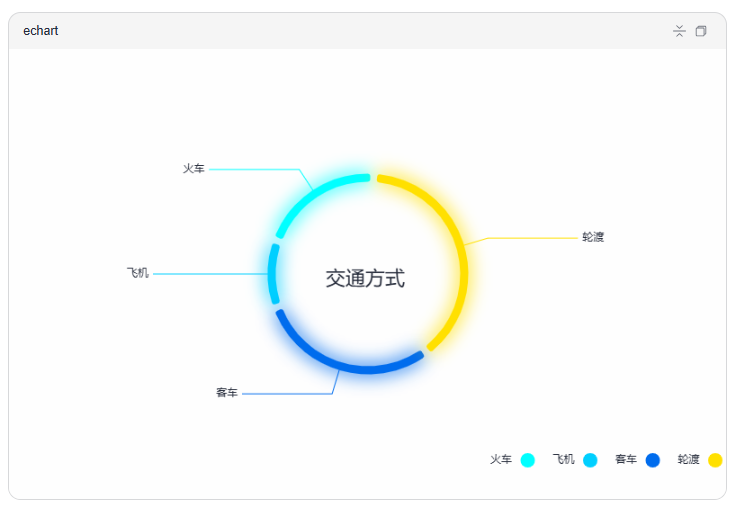Toggle 轮渡 series via yellow legend dot

[x=715, y=460]
